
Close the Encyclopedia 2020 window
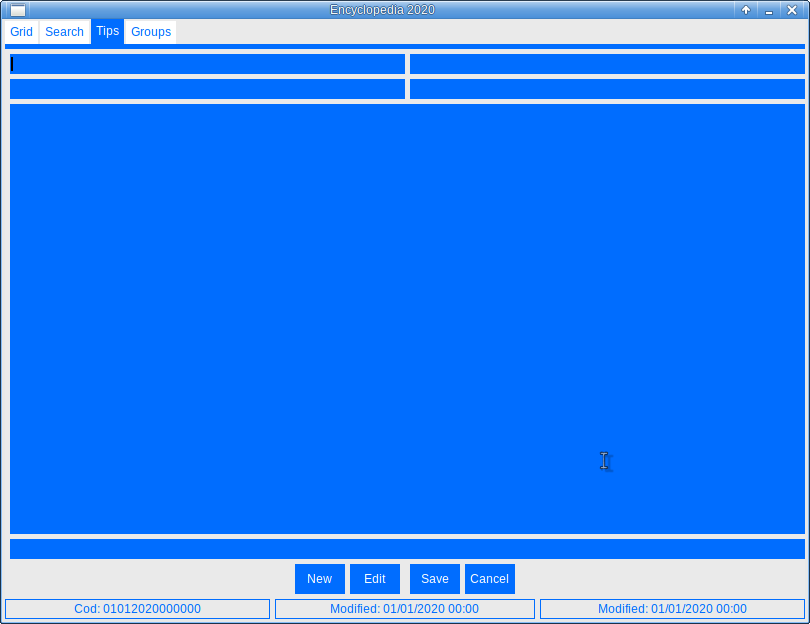(792, 10)
